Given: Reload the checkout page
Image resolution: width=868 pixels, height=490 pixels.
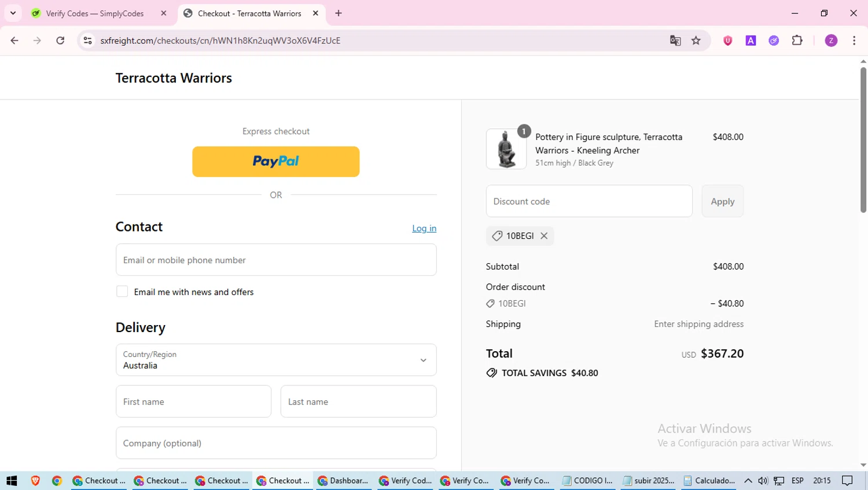Looking at the screenshot, I should point(60,40).
